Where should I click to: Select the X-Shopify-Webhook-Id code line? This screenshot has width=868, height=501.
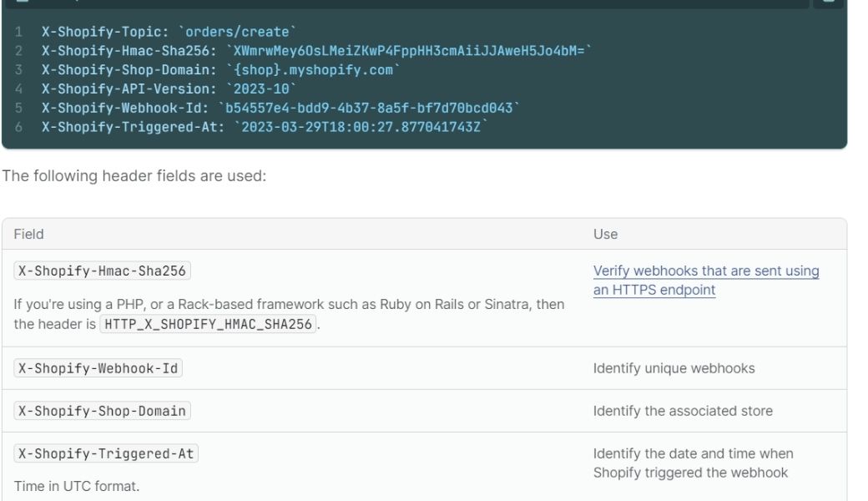click(280, 108)
